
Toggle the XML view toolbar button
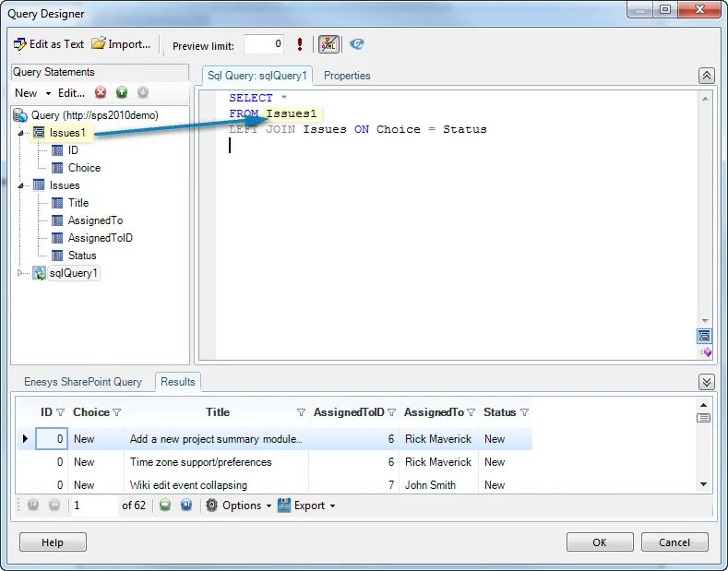click(328, 44)
